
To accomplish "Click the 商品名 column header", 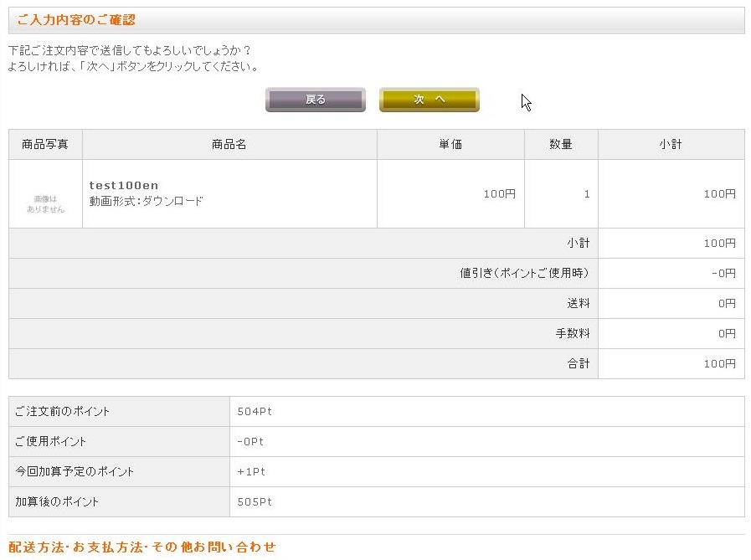I will [229, 145].
